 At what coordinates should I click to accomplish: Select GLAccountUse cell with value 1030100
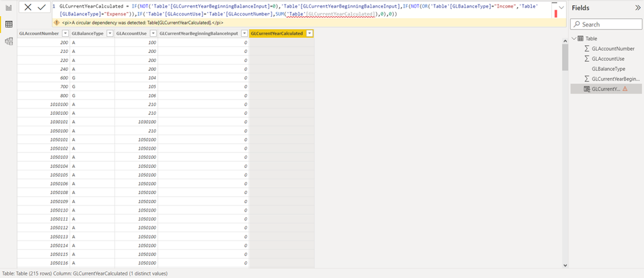[x=137, y=122]
